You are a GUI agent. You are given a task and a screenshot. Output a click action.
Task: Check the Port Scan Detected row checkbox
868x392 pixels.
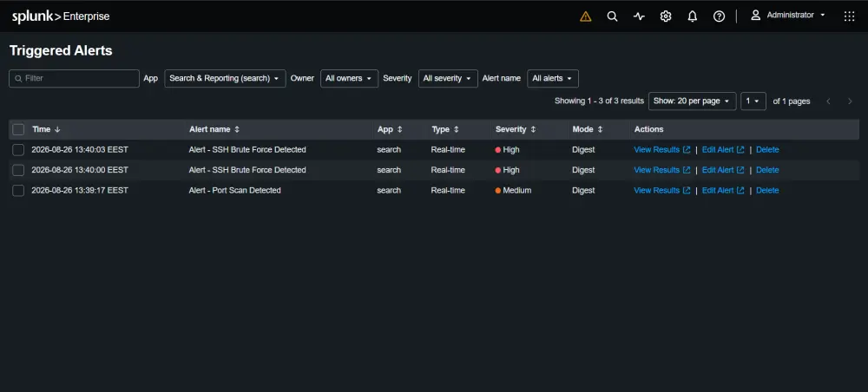coord(18,191)
